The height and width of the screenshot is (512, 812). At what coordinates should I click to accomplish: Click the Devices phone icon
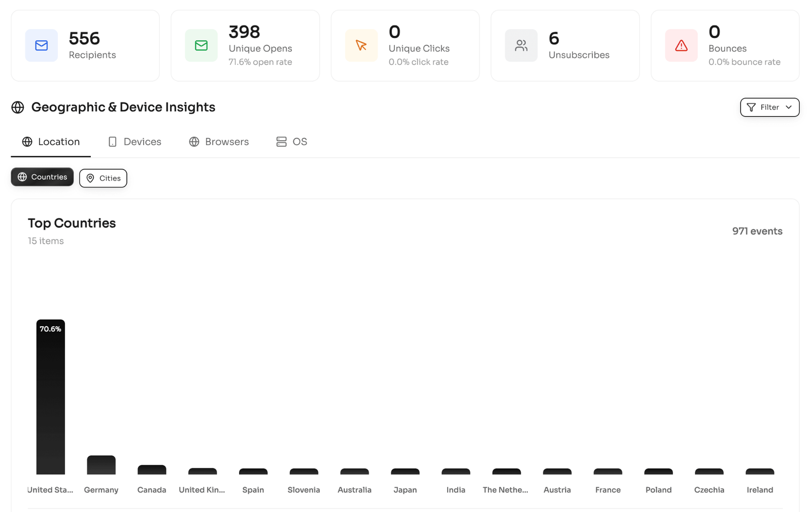click(113, 142)
